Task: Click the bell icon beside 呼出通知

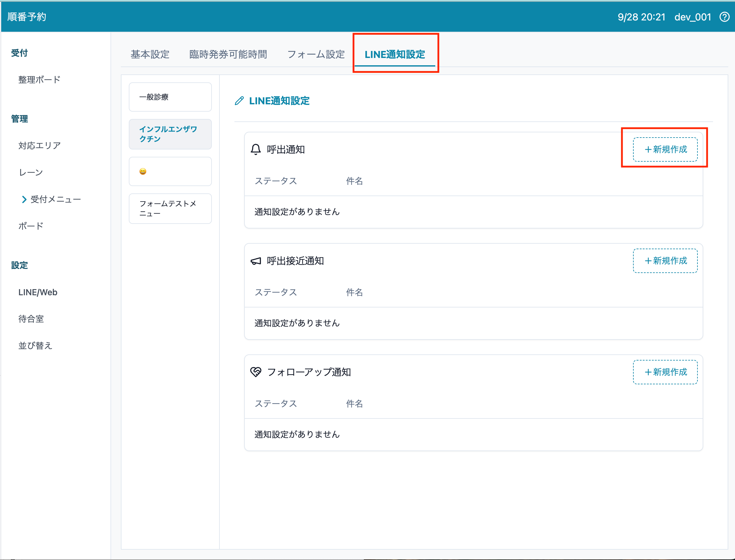Action: click(x=255, y=149)
